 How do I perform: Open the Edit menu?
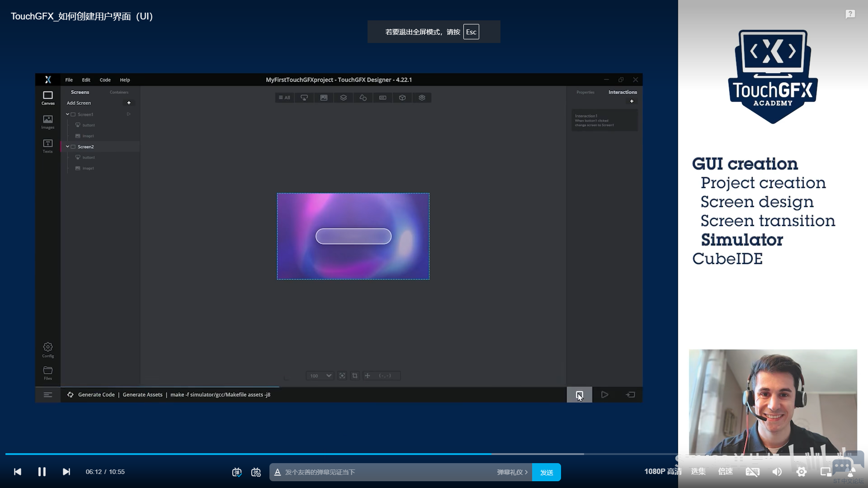pyautogui.click(x=86, y=80)
